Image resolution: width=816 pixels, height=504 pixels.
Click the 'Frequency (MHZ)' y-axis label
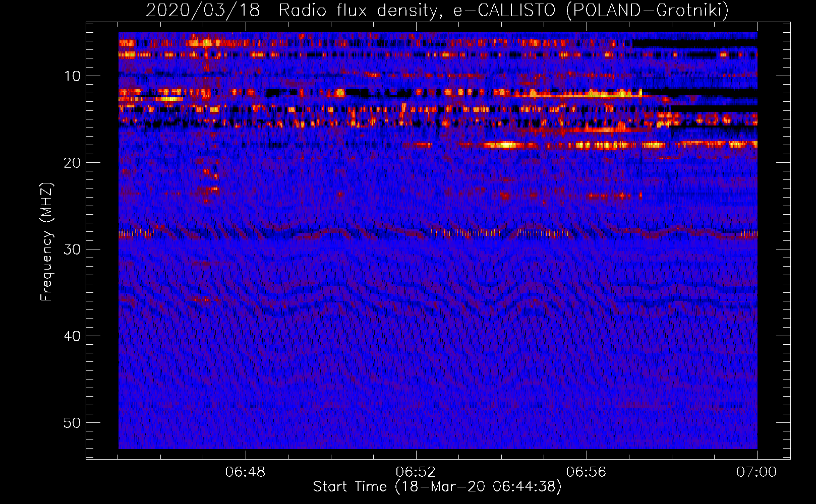(x=46, y=242)
